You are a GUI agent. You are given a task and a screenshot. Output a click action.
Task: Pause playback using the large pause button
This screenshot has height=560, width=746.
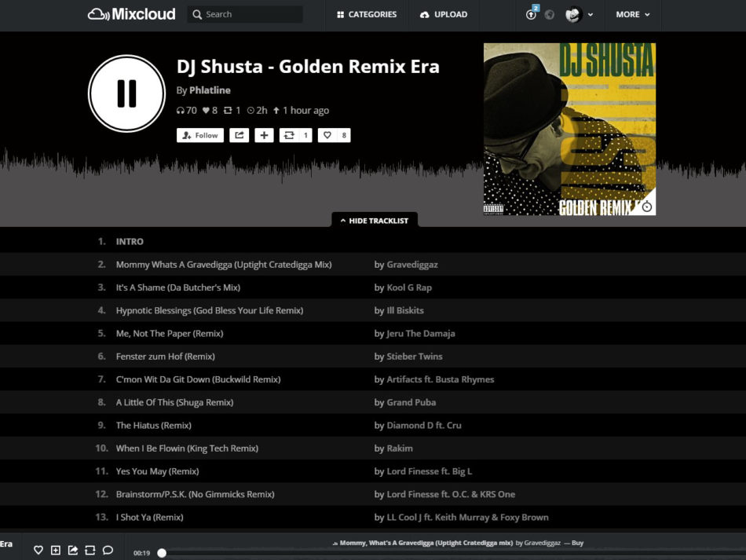[x=126, y=93]
